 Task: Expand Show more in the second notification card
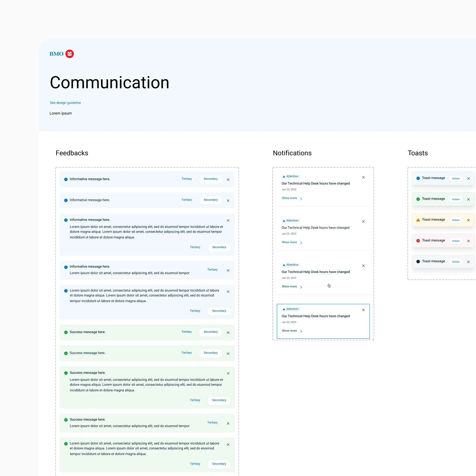coord(292,242)
